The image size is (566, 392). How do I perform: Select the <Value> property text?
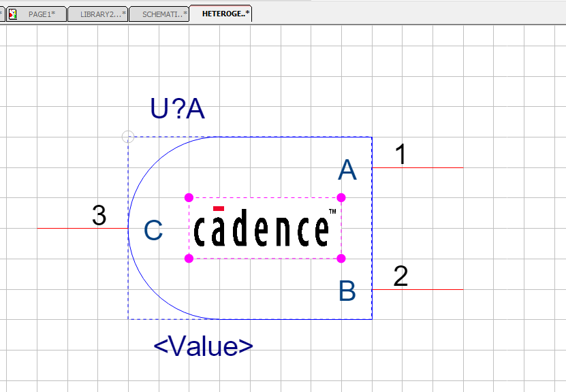[203, 346]
